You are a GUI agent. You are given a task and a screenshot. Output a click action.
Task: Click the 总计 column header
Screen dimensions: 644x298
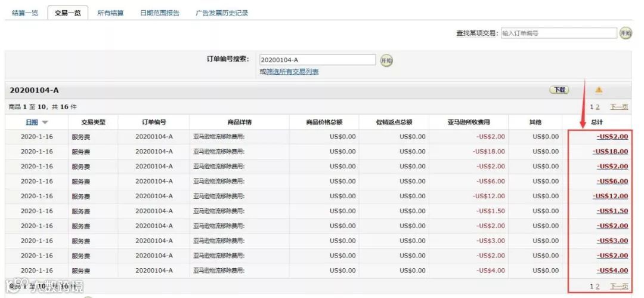597,122
